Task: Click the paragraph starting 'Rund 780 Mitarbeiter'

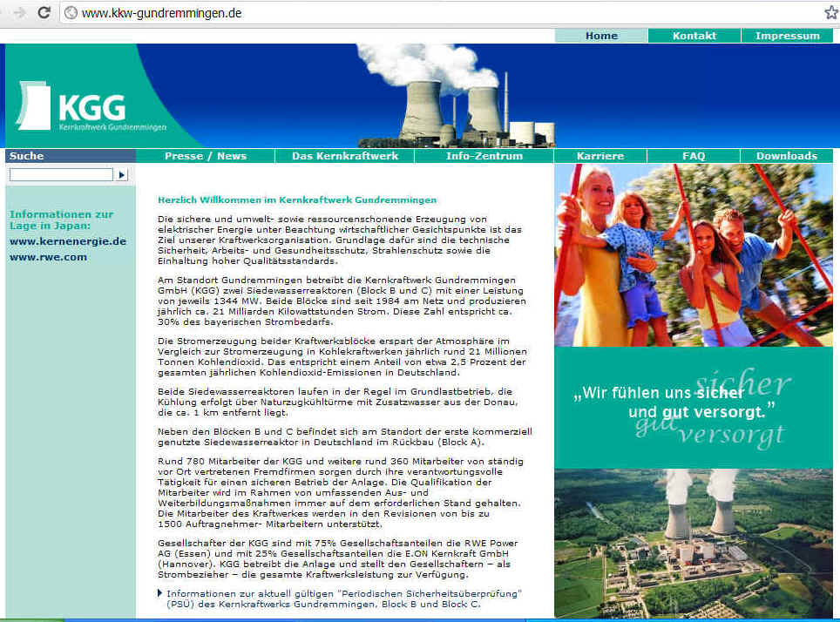Action: pyautogui.click(x=341, y=492)
